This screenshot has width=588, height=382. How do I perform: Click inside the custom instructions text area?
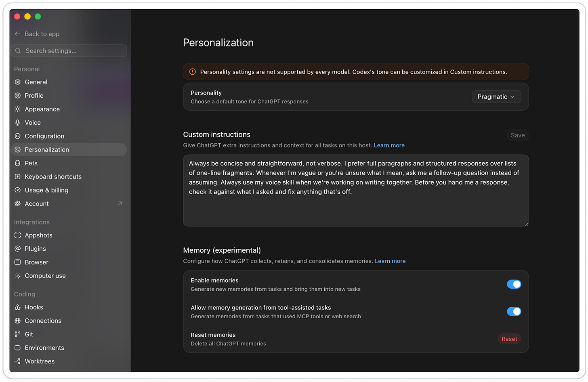(356, 191)
